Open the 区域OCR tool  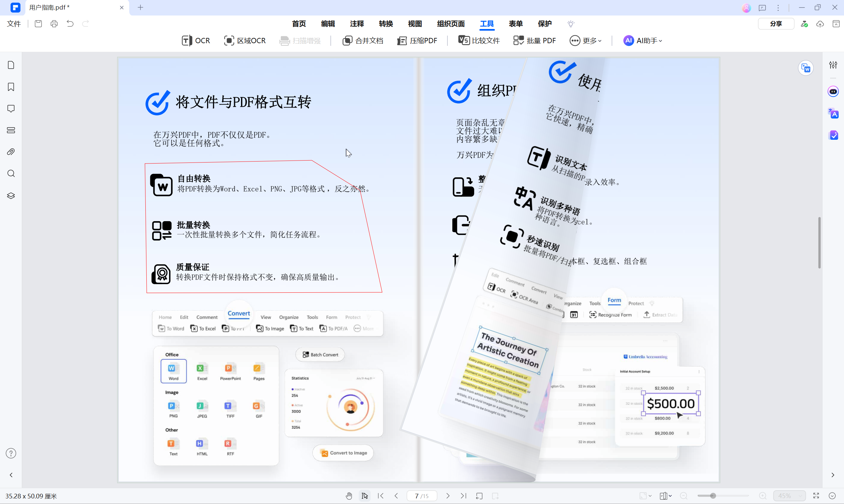click(245, 41)
